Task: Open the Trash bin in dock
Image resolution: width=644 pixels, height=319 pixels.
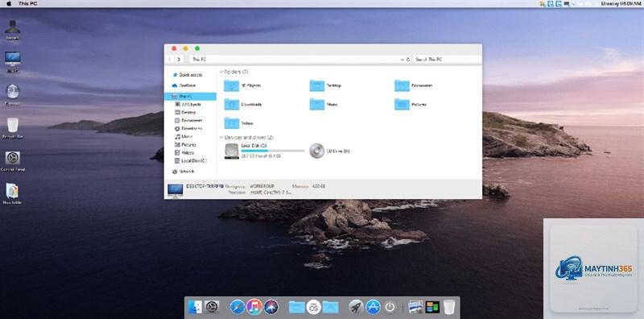Action: pyautogui.click(x=449, y=307)
